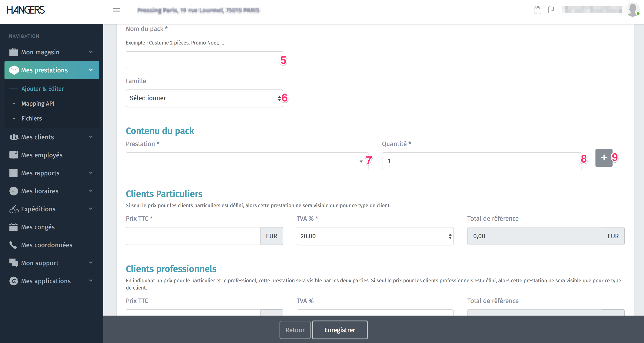The image size is (644, 343).
Task: Click the HANGERS logo
Action: (x=26, y=10)
